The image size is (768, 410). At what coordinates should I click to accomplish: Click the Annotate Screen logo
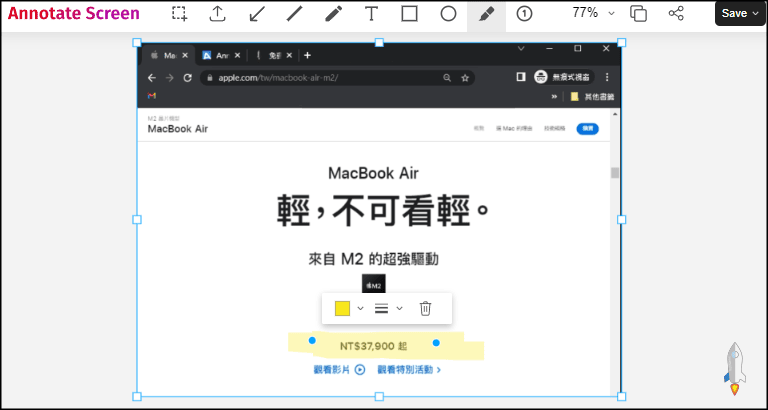[73, 13]
